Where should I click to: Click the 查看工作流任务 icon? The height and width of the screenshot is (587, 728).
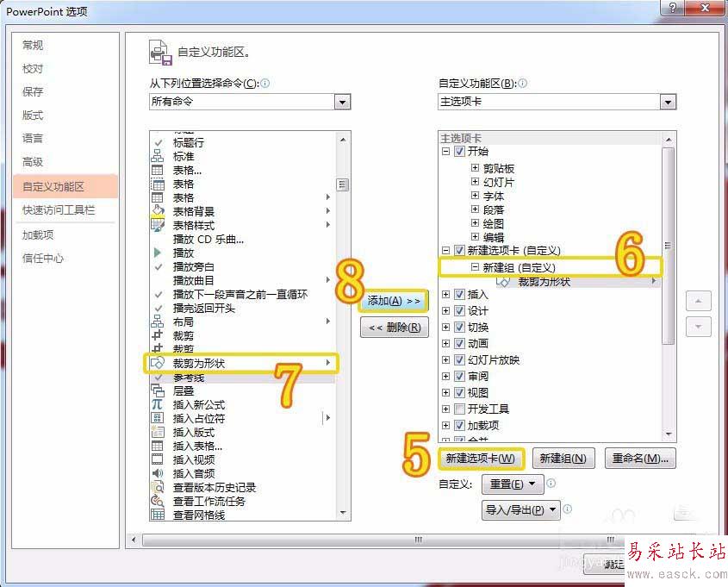tap(158, 501)
